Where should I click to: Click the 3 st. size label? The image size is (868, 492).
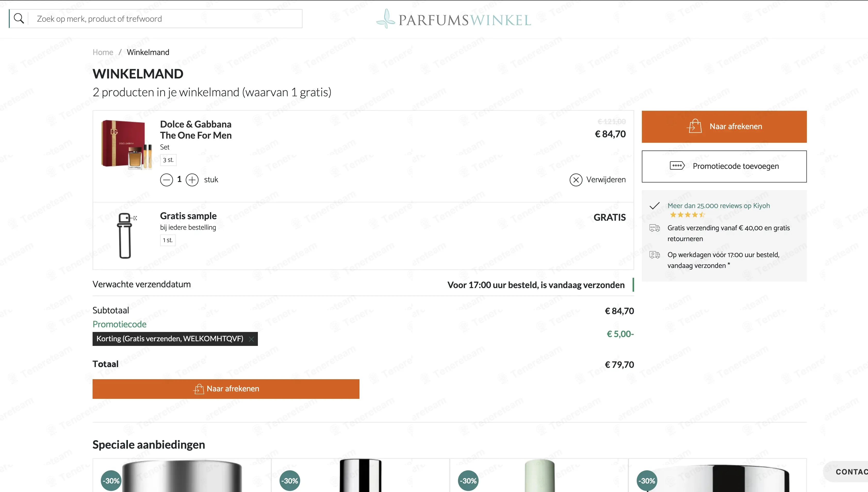(168, 160)
